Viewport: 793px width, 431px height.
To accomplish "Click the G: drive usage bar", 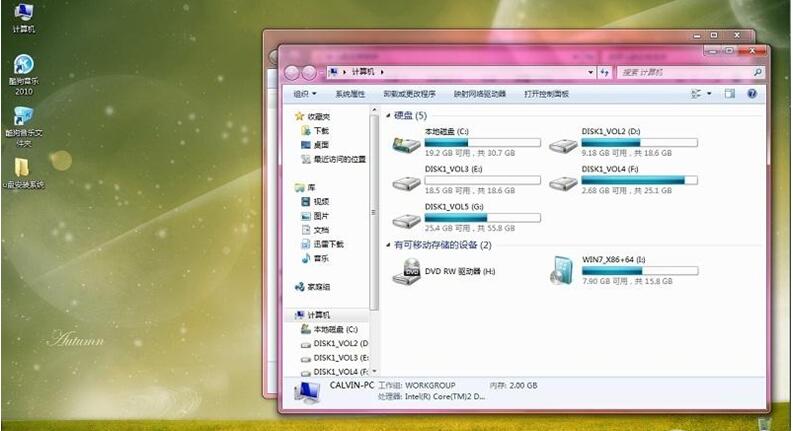I will pyautogui.click(x=482, y=218).
